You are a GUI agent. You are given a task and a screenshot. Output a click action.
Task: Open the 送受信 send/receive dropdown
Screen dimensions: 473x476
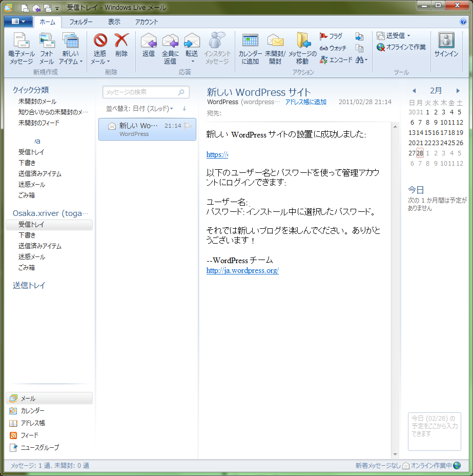coord(394,36)
